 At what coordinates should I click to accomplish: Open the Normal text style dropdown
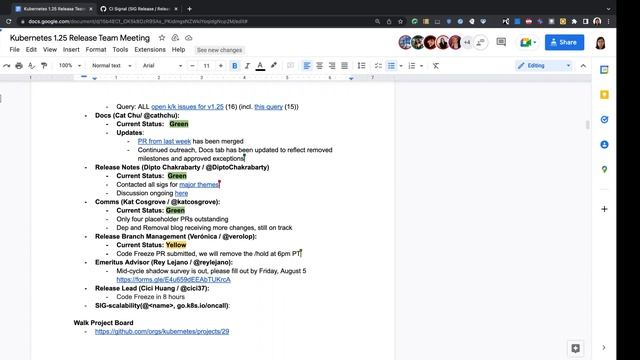(x=111, y=66)
